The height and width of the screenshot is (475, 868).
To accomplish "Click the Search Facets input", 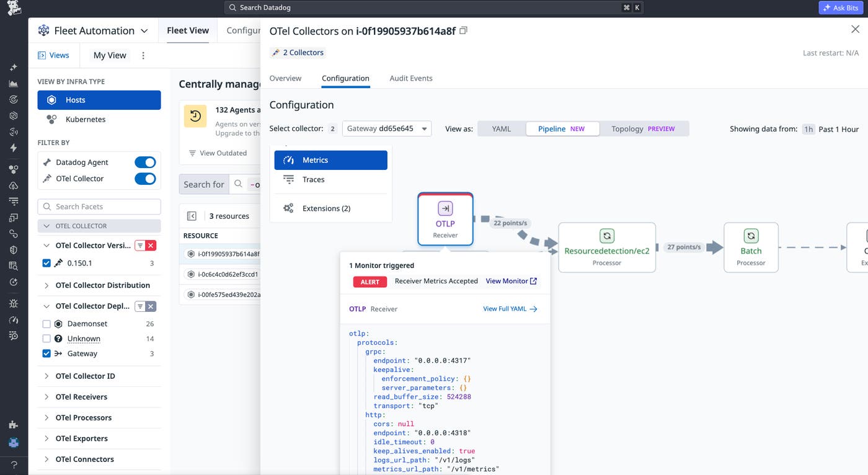I will [99, 206].
